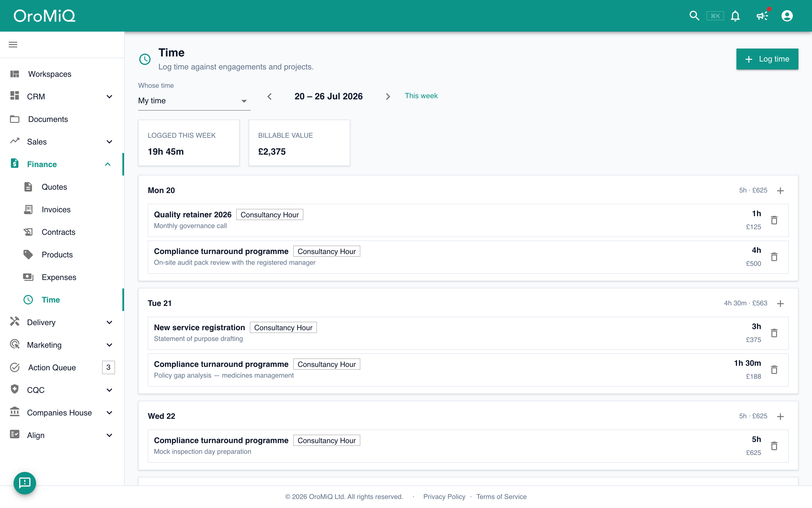The width and height of the screenshot is (812, 508).
Task: Expand the CRM menu chevron
Action: click(x=109, y=97)
